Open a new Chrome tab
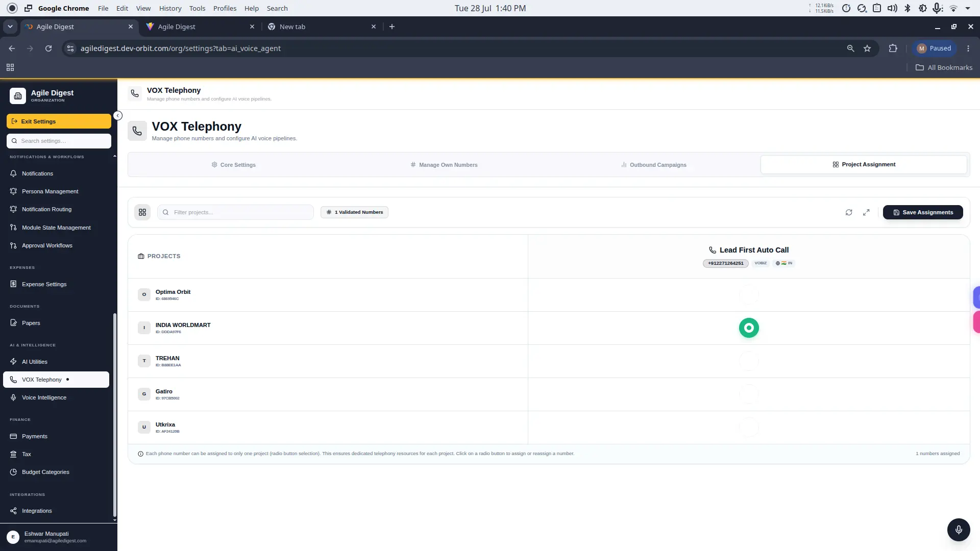 [x=392, y=27]
